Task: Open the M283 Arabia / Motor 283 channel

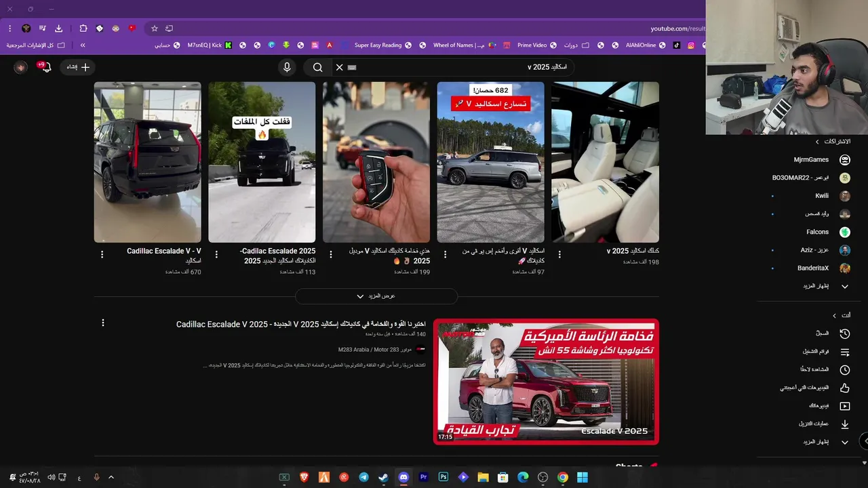Action: 375,350
